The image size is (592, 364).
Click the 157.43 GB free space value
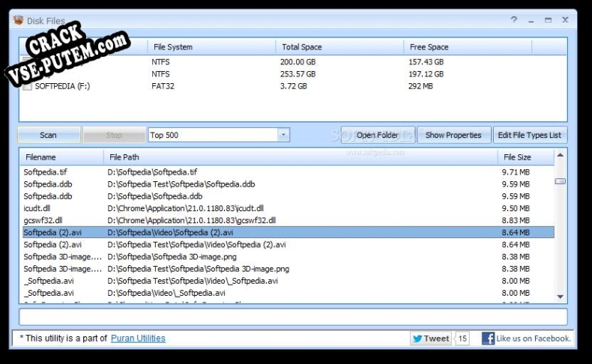pos(426,62)
